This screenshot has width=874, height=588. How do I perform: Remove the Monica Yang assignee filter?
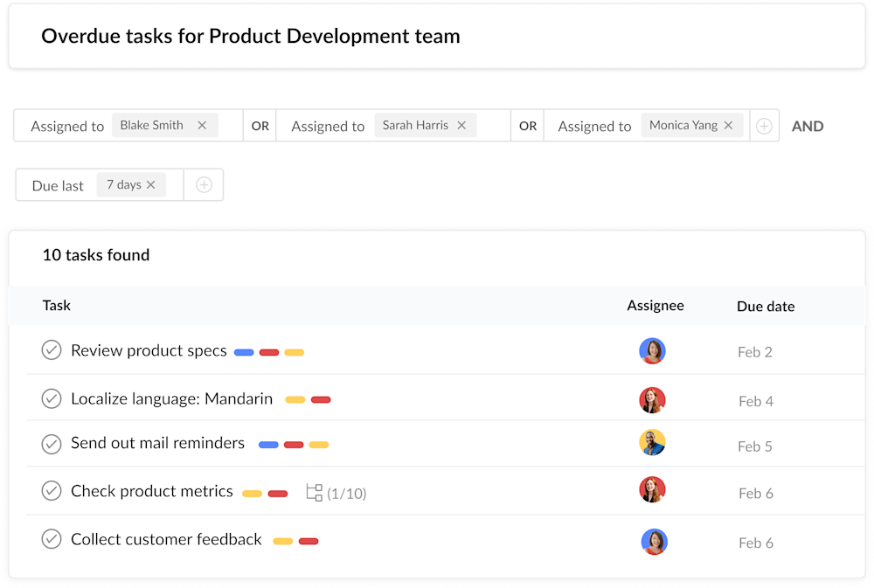click(728, 125)
